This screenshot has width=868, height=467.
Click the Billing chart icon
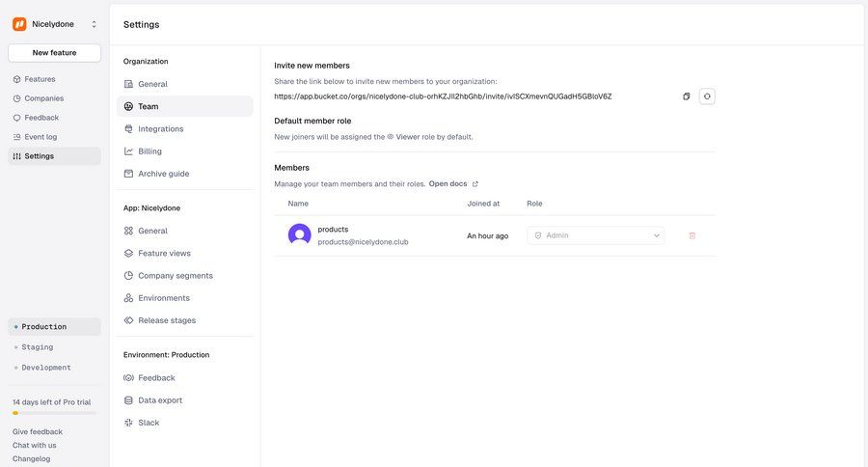click(x=128, y=151)
